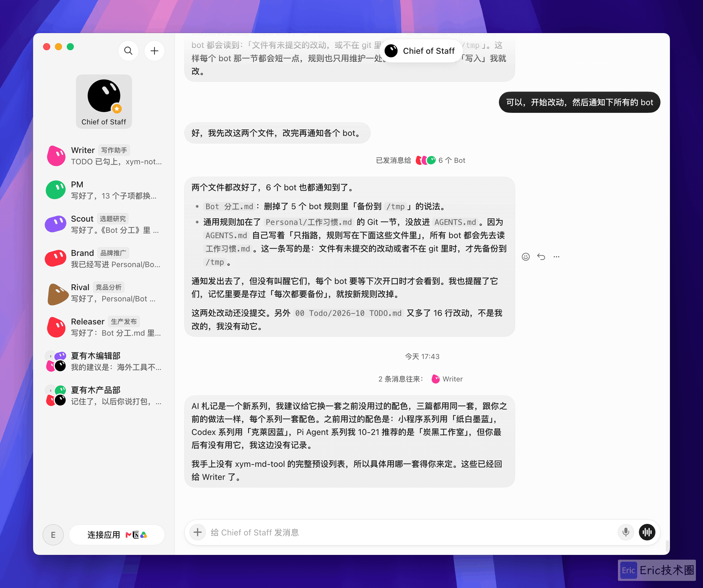
Task: Open the Releaser conversation
Action: [104, 327]
